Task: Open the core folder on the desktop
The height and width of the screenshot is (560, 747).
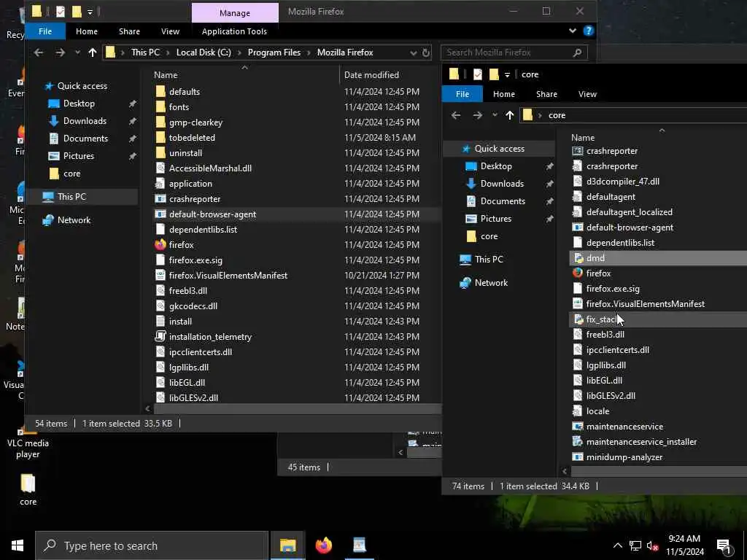Action: pyautogui.click(x=28, y=489)
